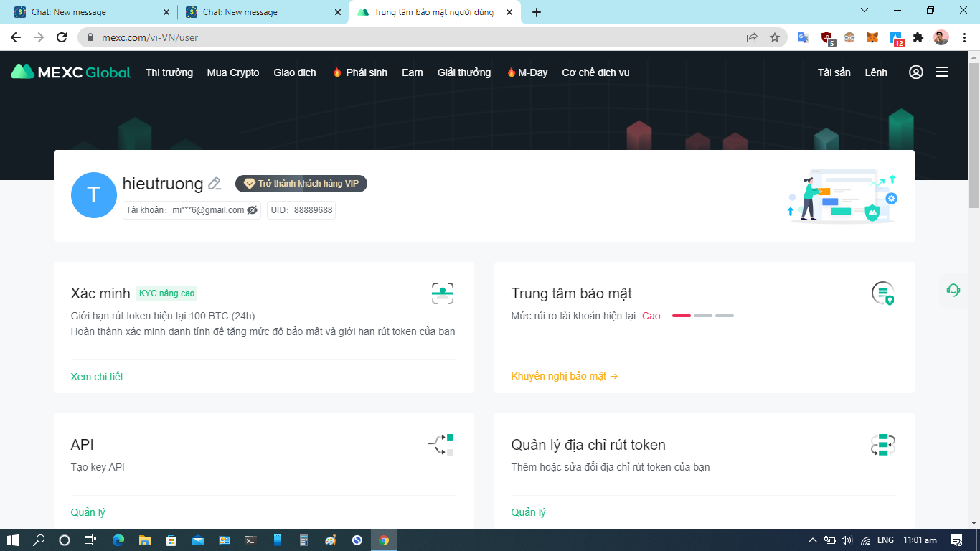The image size is (980, 551).
Task: Open the user account profile icon
Action: click(916, 72)
